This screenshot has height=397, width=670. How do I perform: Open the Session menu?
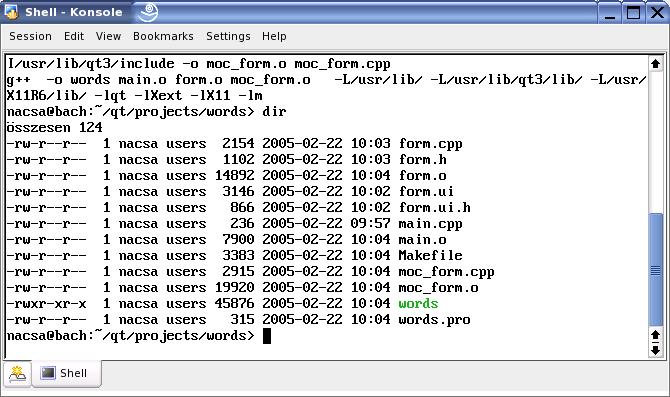30,36
